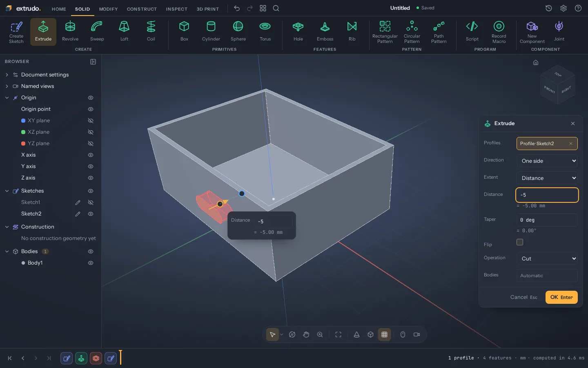This screenshot has height=368, width=588.
Task: Confirm extrude with OK button
Action: [561, 297]
